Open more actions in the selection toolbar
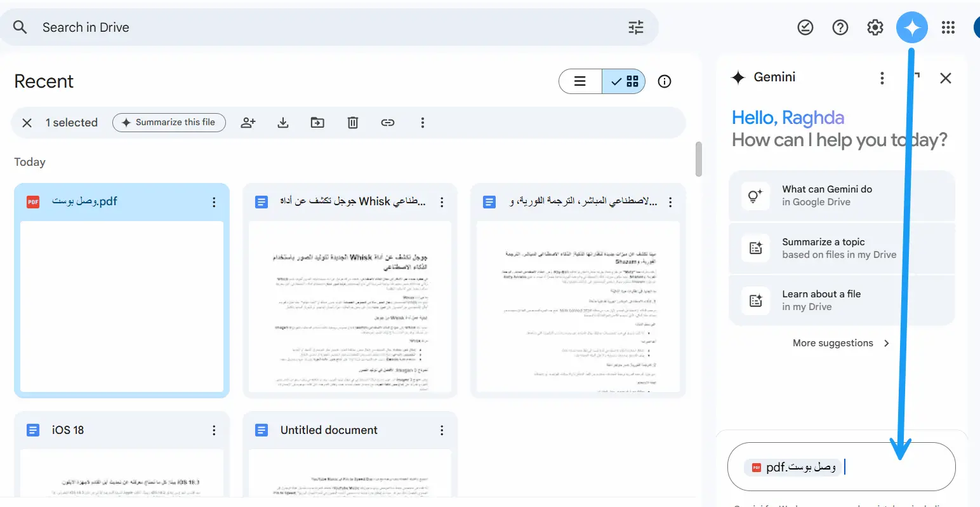This screenshot has height=507, width=980. [422, 122]
